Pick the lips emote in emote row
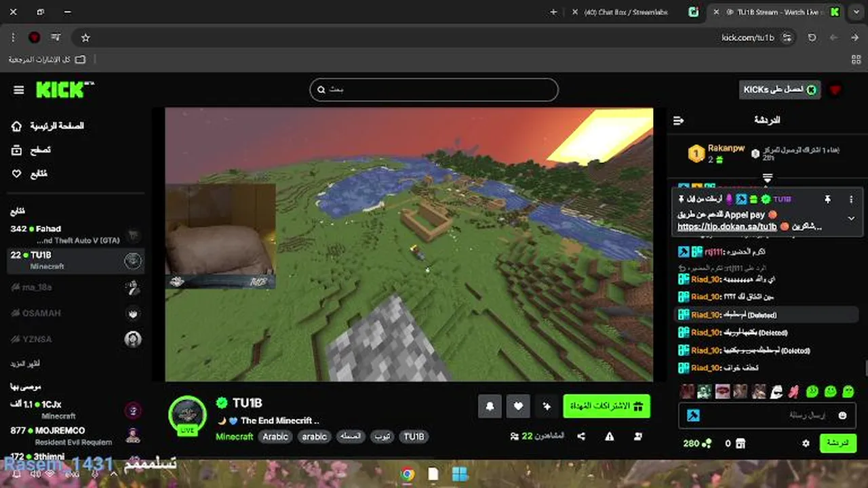Image resolution: width=868 pixels, height=488 pixels. (x=723, y=391)
